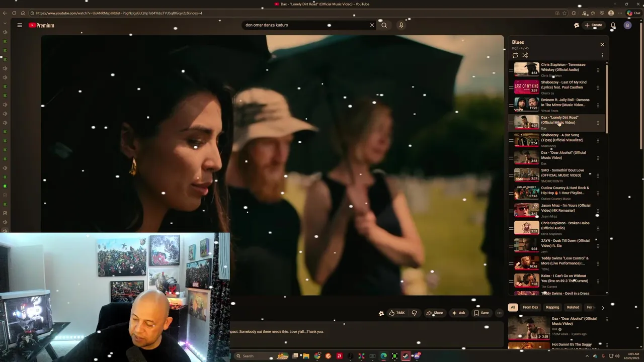This screenshot has height=362, width=644.
Task: Click playlist scrollbar
Action: (x=607, y=99)
